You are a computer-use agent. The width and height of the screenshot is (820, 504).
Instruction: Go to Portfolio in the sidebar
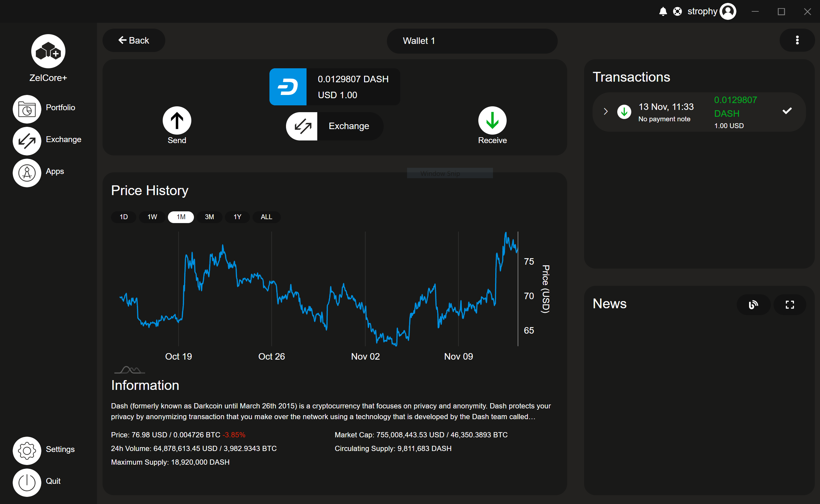(27, 109)
